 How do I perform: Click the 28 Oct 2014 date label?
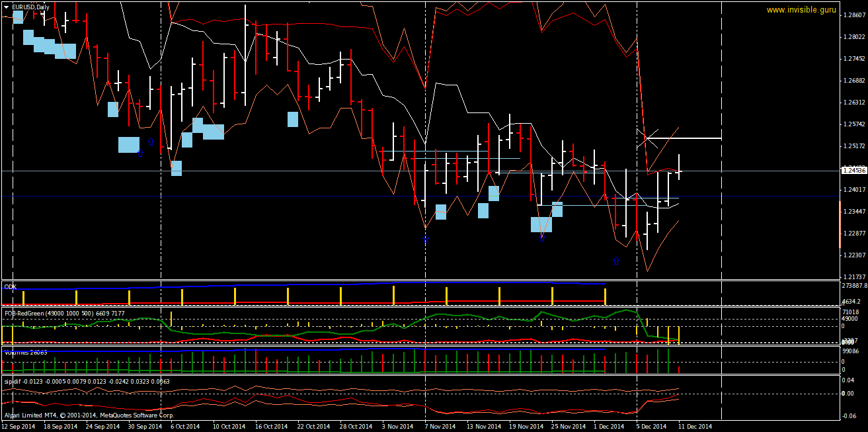(x=356, y=427)
